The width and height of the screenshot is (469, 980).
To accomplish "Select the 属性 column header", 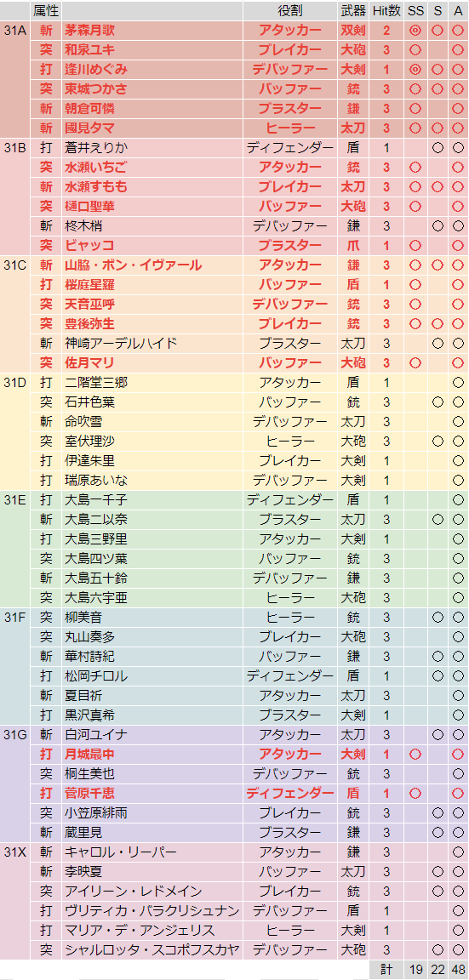I will pyautogui.click(x=46, y=10).
